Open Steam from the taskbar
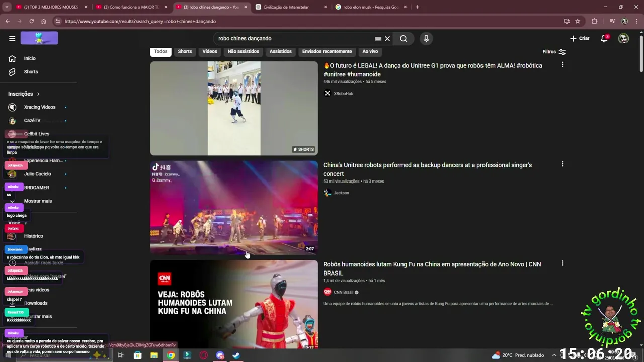Screen dimensions: 644x362 [236, 355]
